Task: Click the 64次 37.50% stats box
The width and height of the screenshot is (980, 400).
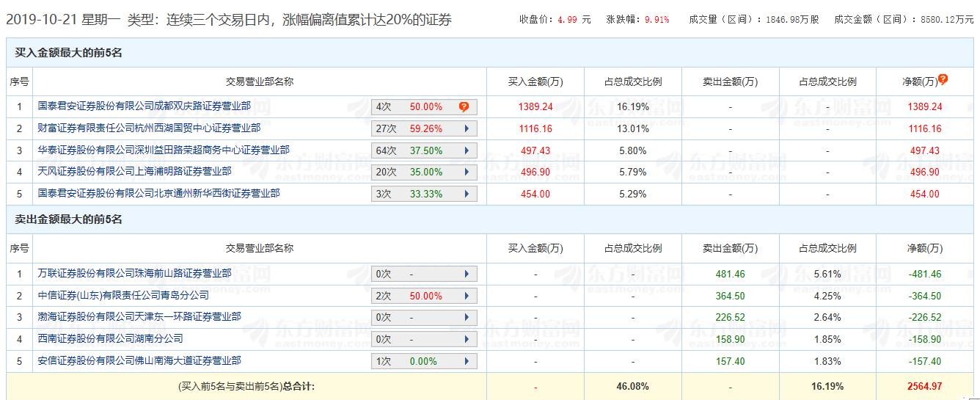Action: [424, 150]
